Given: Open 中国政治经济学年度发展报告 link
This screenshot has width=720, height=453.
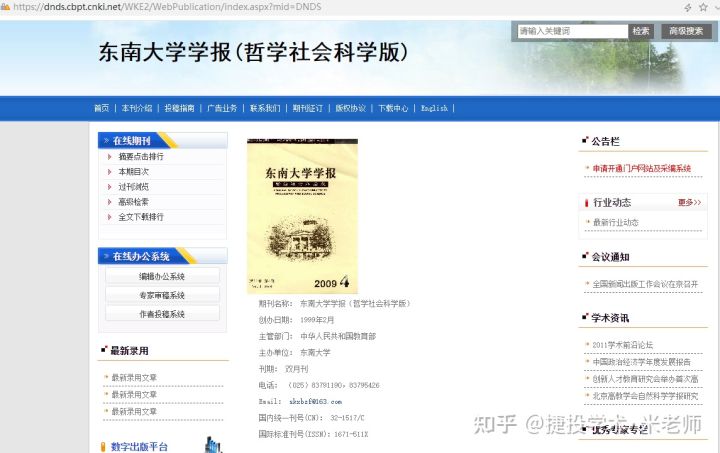Looking at the screenshot, I should point(641,362).
